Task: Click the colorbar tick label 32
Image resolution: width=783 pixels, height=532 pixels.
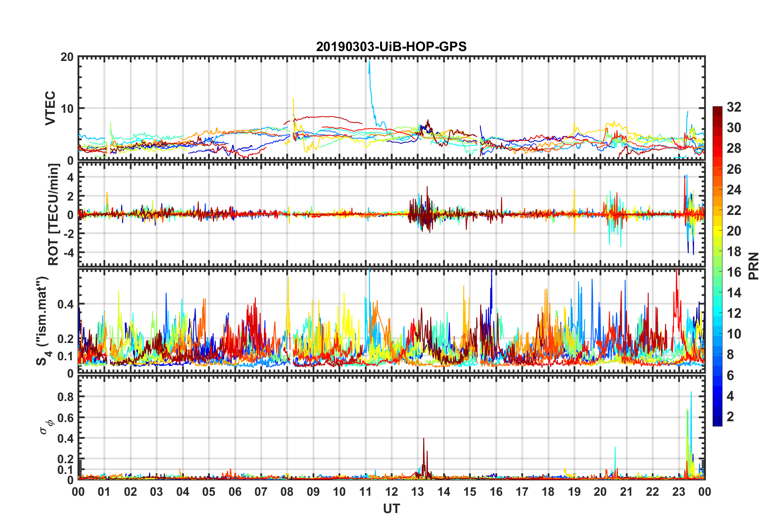Action: click(734, 107)
